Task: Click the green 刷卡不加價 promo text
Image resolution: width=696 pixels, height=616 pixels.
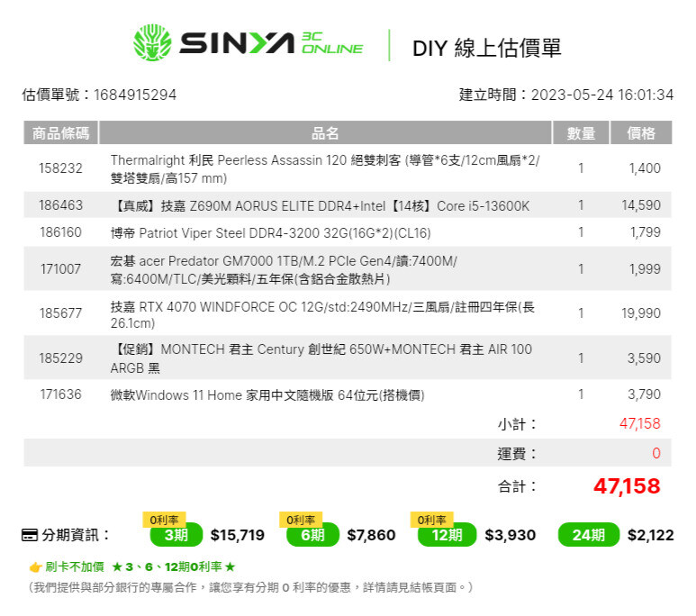Action: [74, 567]
